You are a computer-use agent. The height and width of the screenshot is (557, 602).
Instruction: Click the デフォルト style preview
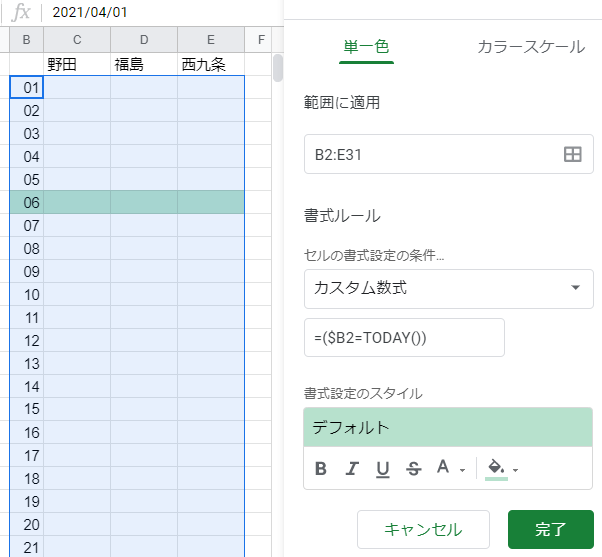point(448,427)
